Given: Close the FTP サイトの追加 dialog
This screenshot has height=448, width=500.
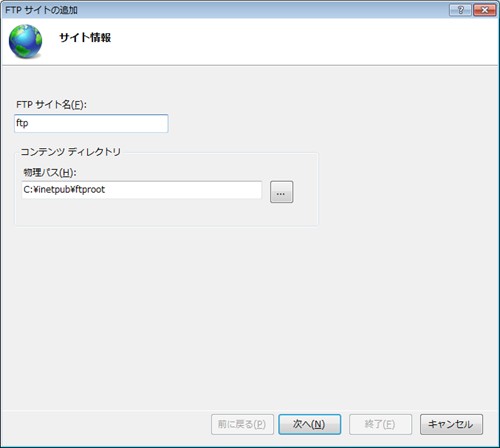Looking at the screenshot, I should (484, 10).
